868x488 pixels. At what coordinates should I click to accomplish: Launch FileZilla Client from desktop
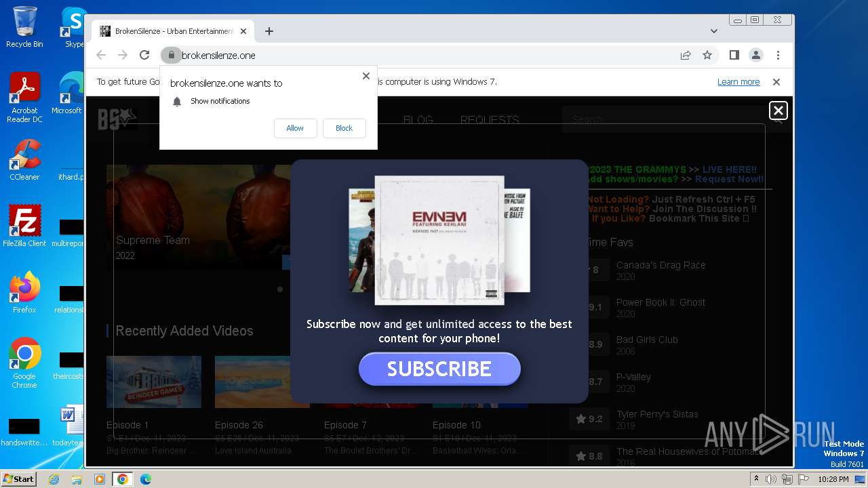pos(24,226)
